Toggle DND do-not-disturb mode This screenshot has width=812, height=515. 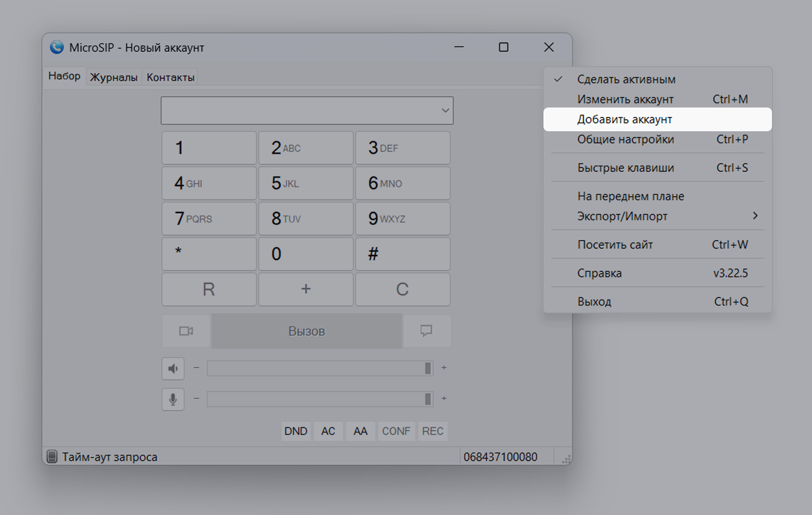[296, 431]
